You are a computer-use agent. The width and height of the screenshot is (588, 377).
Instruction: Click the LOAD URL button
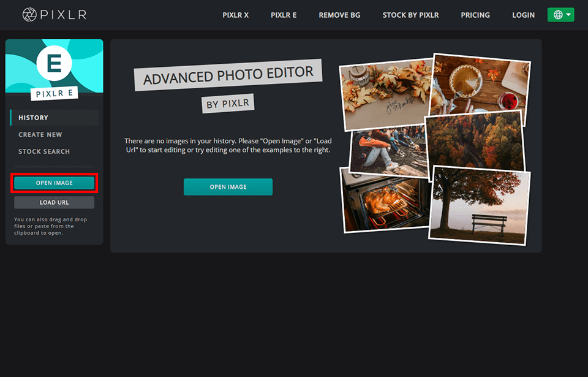pos(54,202)
